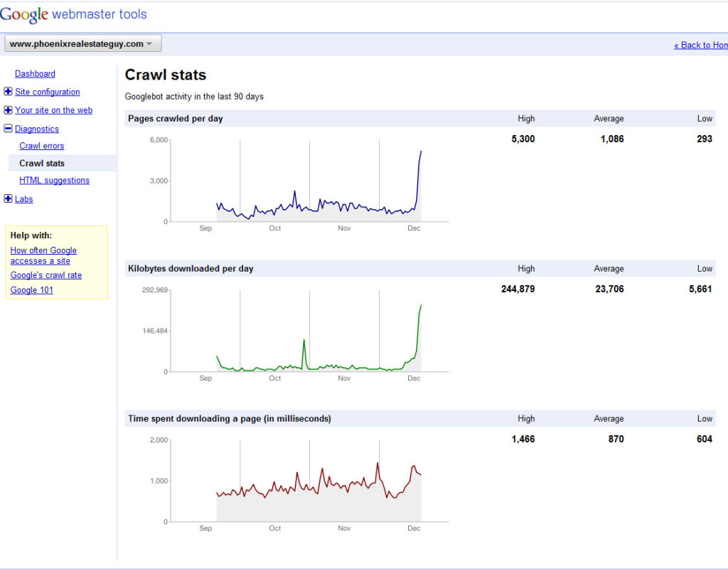Image resolution: width=728 pixels, height=569 pixels.
Task: Click the 146,484 axis label on kilobytes chart
Action: coord(155,331)
